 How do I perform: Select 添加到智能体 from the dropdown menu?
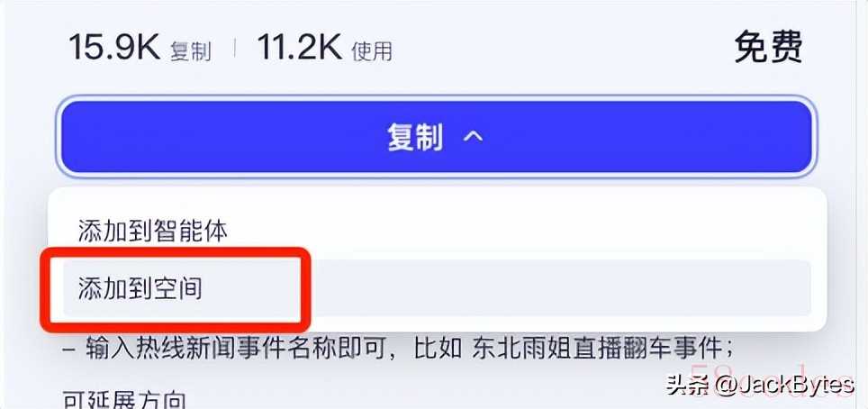[153, 231]
